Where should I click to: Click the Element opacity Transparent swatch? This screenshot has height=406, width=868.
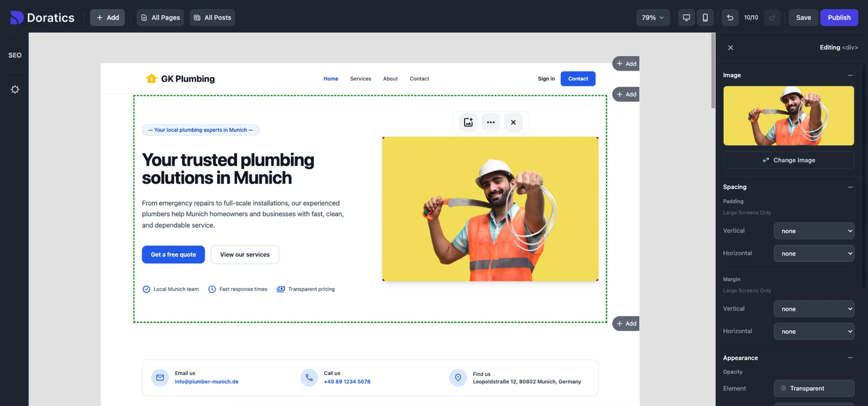tap(814, 388)
